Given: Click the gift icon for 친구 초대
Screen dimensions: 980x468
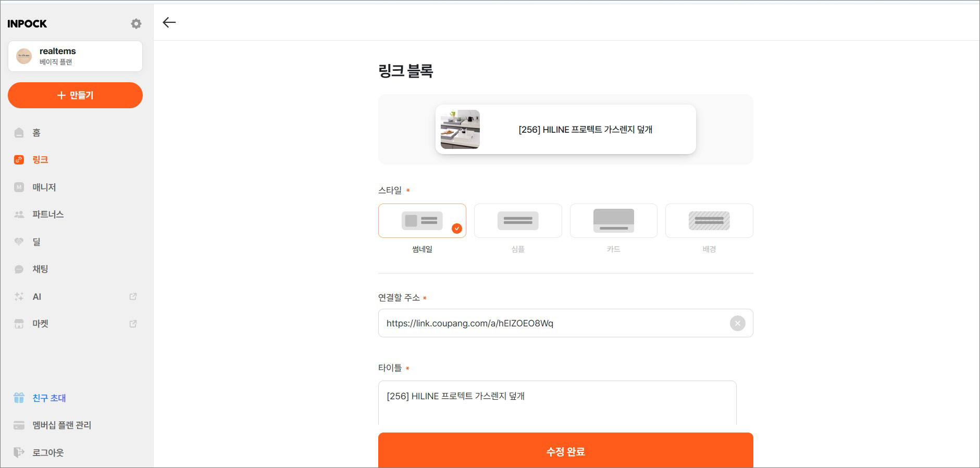Looking at the screenshot, I should [19, 398].
